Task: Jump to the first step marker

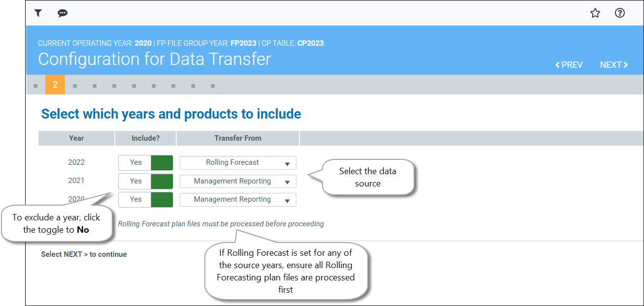Action: [35, 86]
